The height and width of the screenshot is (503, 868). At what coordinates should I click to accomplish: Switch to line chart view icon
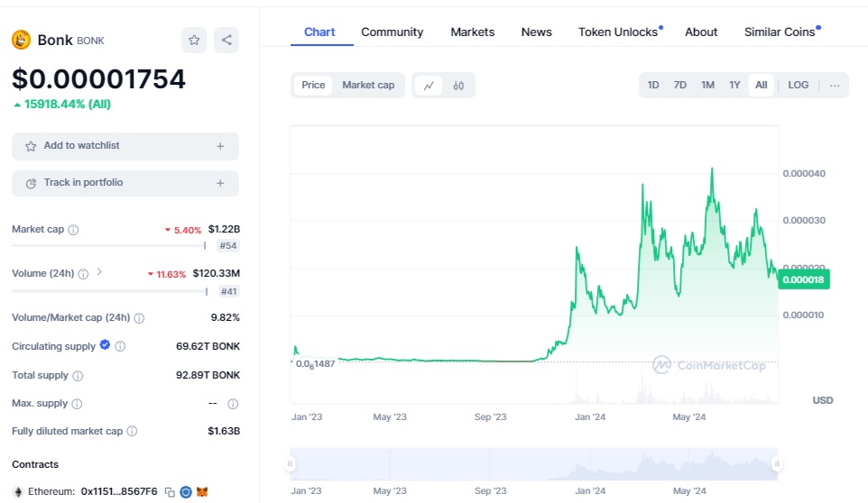click(429, 86)
